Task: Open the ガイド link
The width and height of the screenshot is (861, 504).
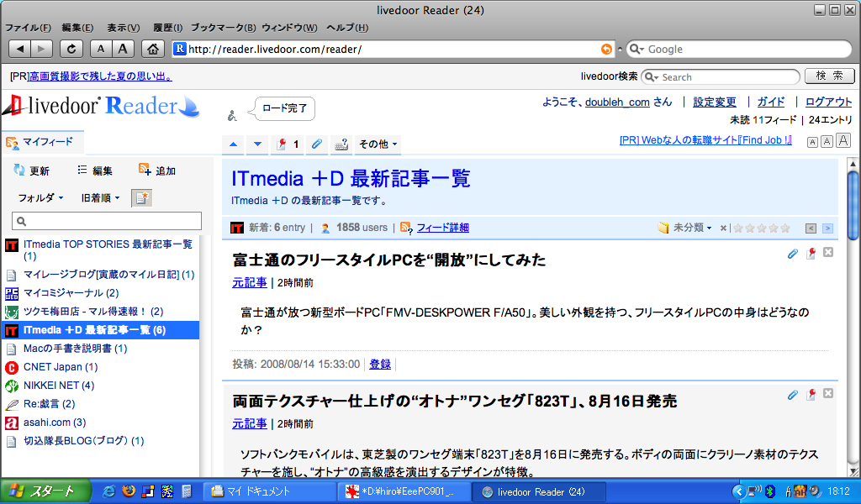Action: point(771,102)
